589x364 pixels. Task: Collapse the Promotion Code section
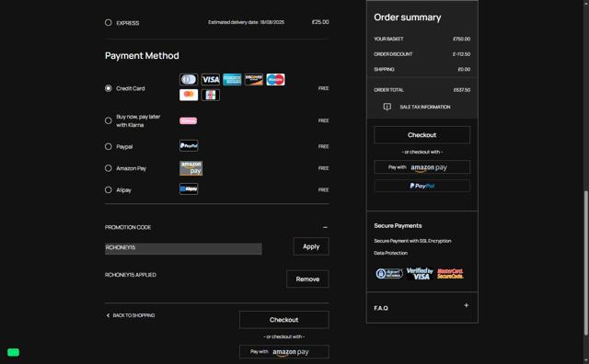(325, 227)
